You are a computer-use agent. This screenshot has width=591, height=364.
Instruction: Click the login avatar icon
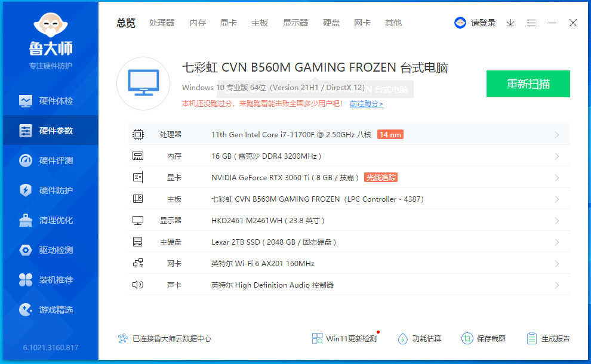point(460,23)
